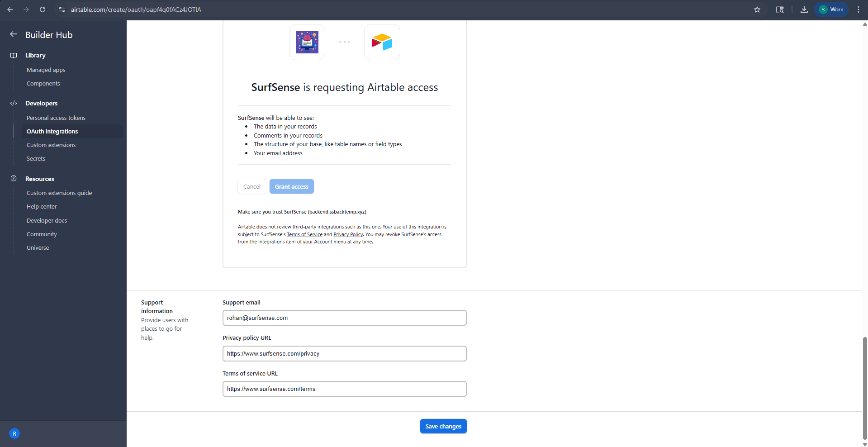
Task: Select OAuth integrations in sidebar
Action: coord(52,131)
